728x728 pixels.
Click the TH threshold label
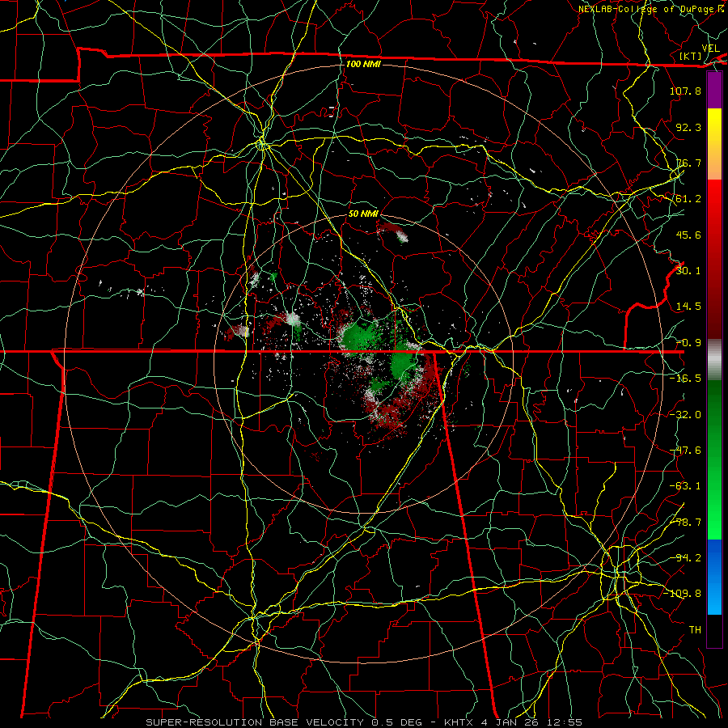click(x=695, y=630)
